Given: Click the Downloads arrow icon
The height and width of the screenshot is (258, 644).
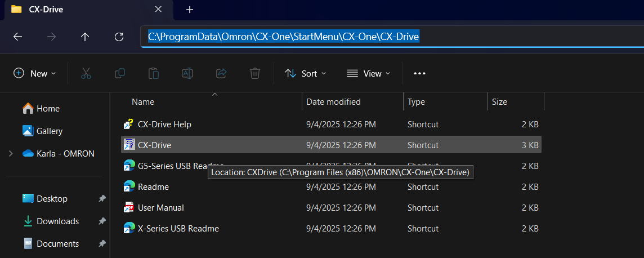Looking at the screenshot, I should [28, 221].
